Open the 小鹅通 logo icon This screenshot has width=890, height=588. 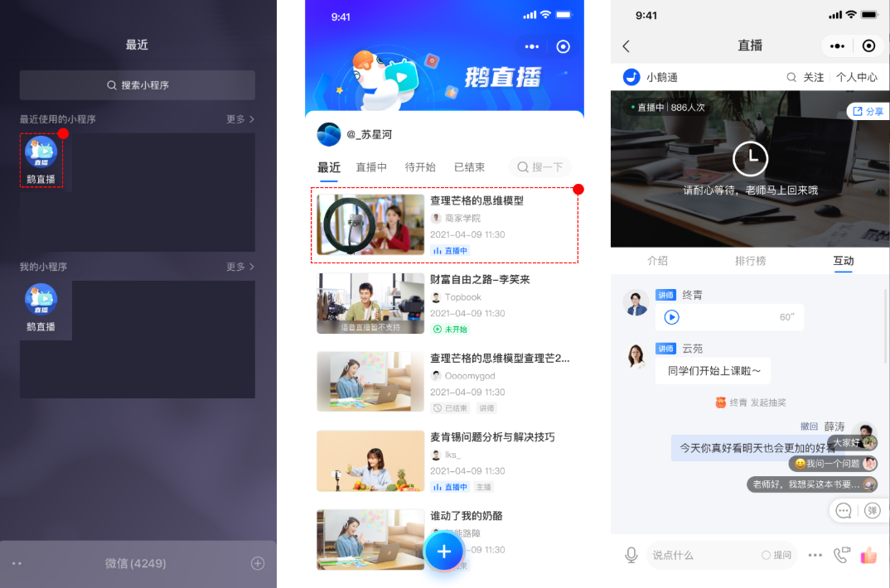coord(631,76)
